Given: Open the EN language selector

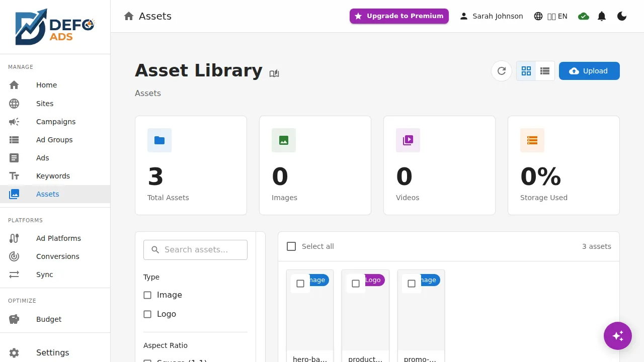Looking at the screenshot, I should (x=550, y=16).
